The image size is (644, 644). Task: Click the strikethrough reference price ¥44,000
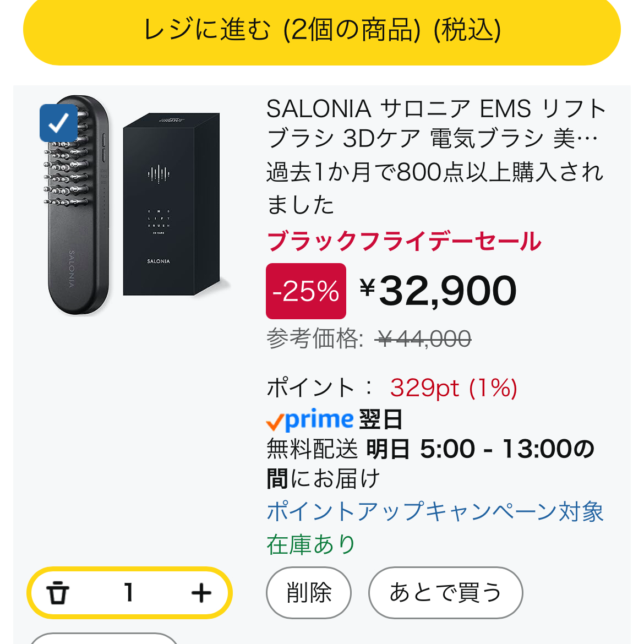pos(424,340)
